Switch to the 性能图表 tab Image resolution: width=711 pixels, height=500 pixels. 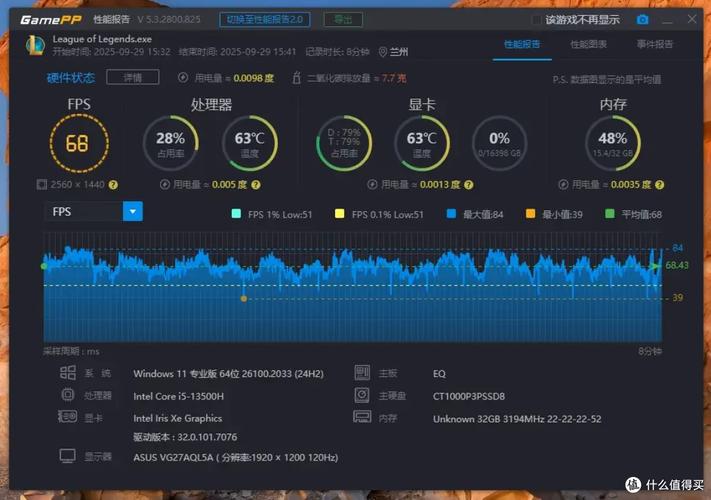(x=589, y=44)
